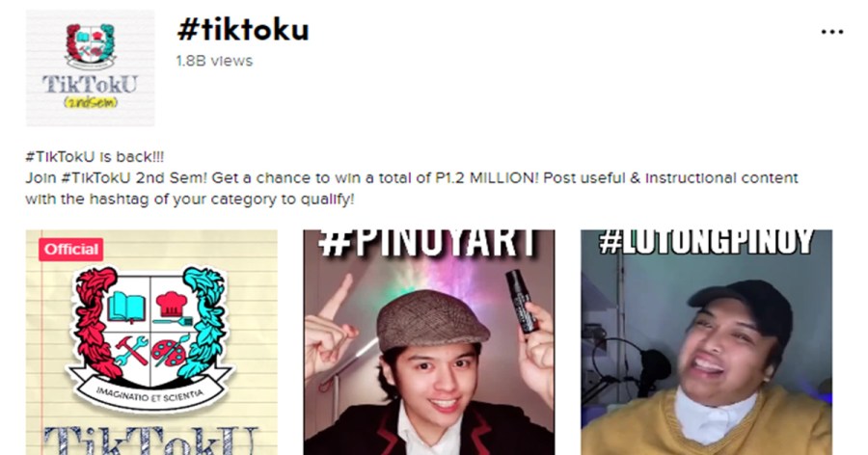868x455 pixels.
Task: Click the 1.8B views count
Action: click(x=214, y=61)
